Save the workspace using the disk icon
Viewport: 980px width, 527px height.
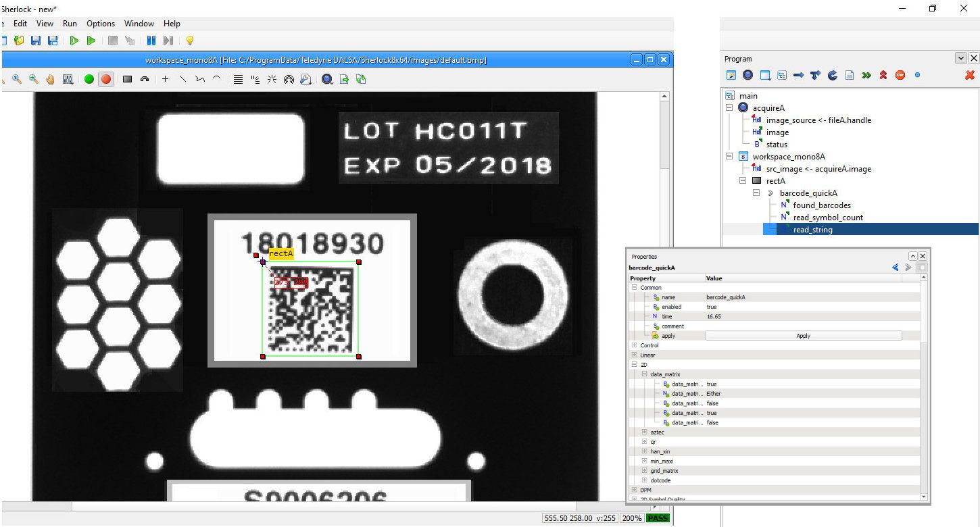[x=36, y=41]
